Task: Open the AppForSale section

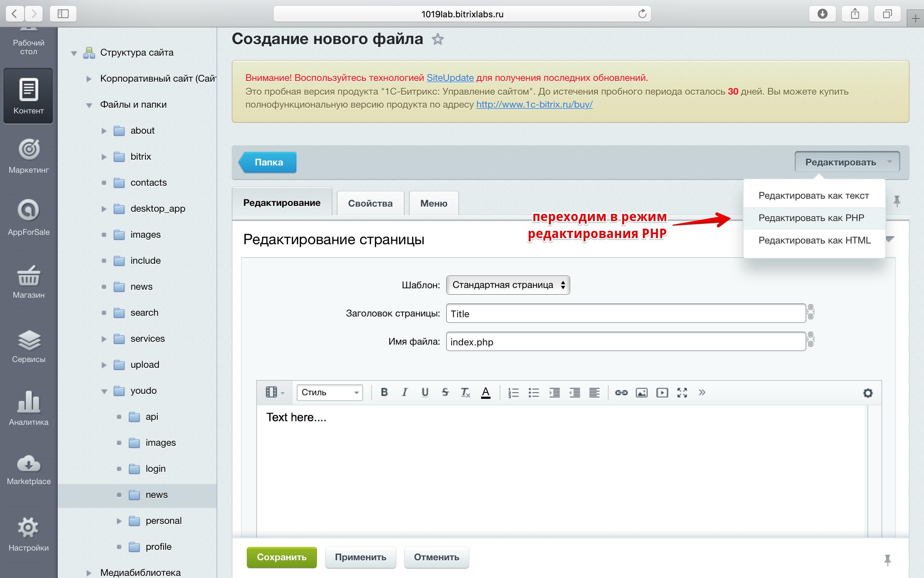Action: tap(29, 217)
